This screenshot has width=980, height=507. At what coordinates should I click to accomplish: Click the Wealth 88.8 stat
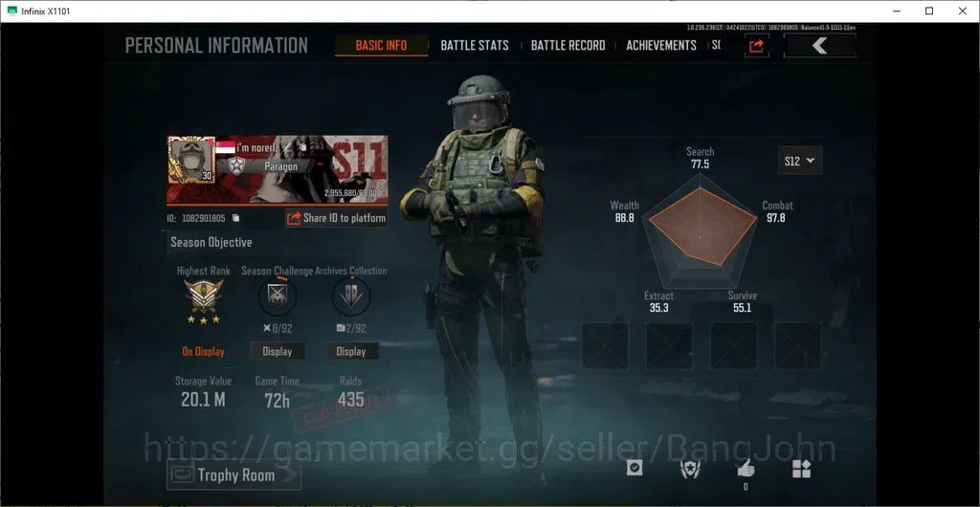(624, 211)
